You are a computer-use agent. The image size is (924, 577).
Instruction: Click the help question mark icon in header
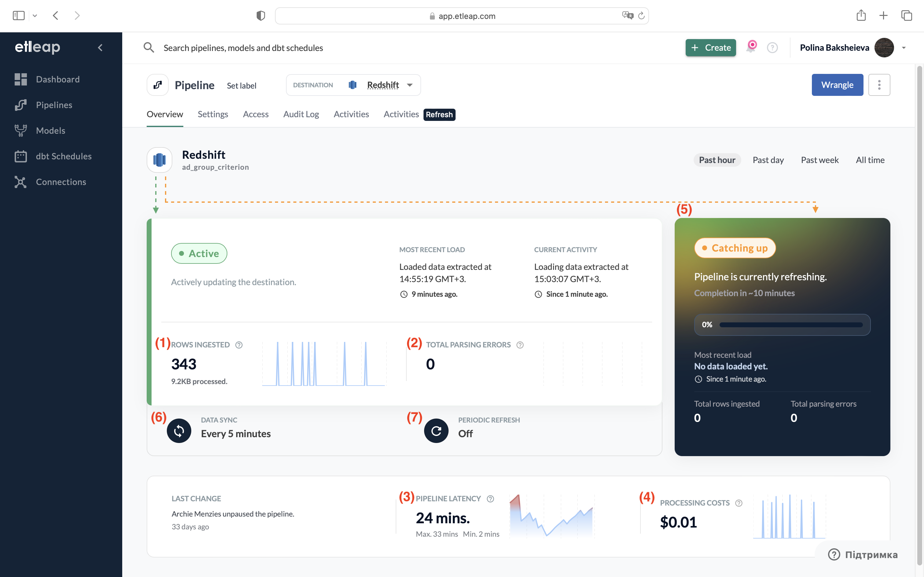772,48
